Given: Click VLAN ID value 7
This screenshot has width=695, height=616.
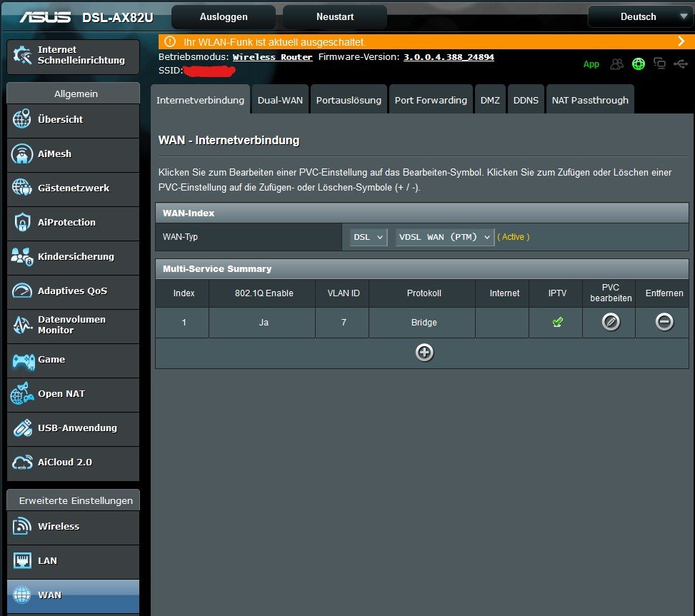Looking at the screenshot, I should (x=344, y=323).
